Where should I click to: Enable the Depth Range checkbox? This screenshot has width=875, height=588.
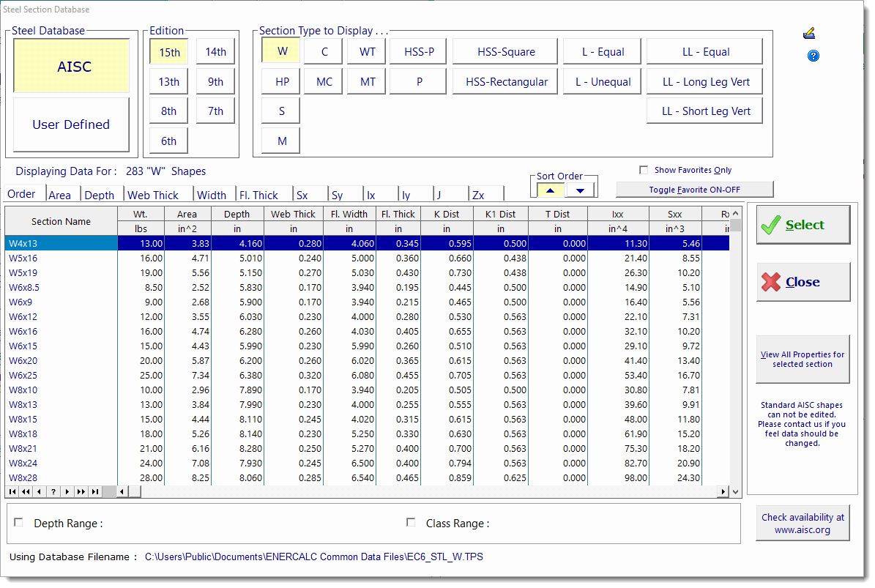point(19,523)
